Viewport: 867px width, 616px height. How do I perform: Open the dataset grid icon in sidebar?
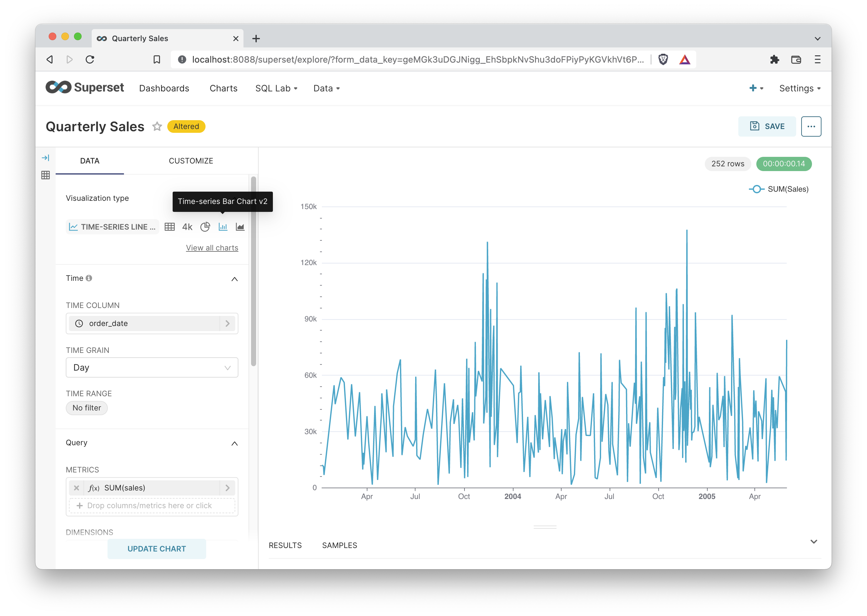[x=46, y=175]
